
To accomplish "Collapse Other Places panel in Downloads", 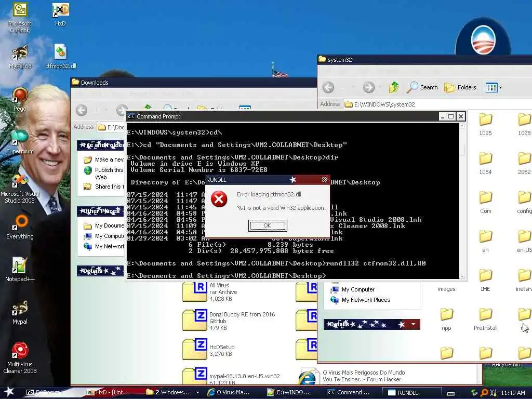I will click(x=100, y=211).
